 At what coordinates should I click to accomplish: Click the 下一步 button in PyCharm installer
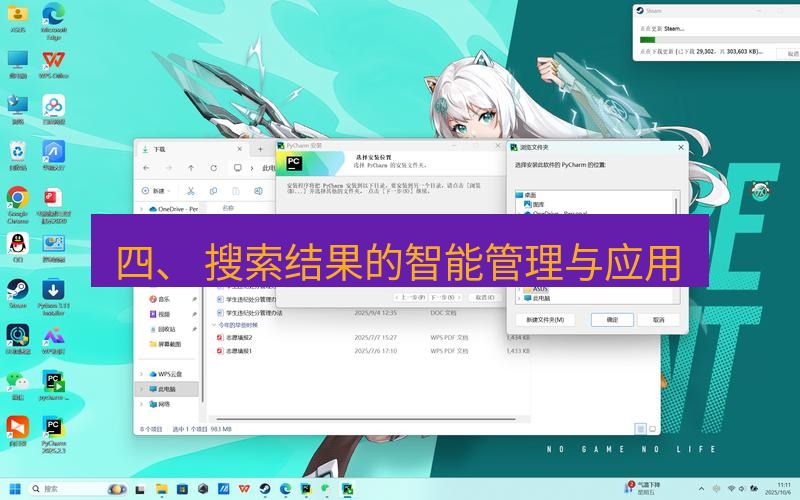(x=444, y=297)
